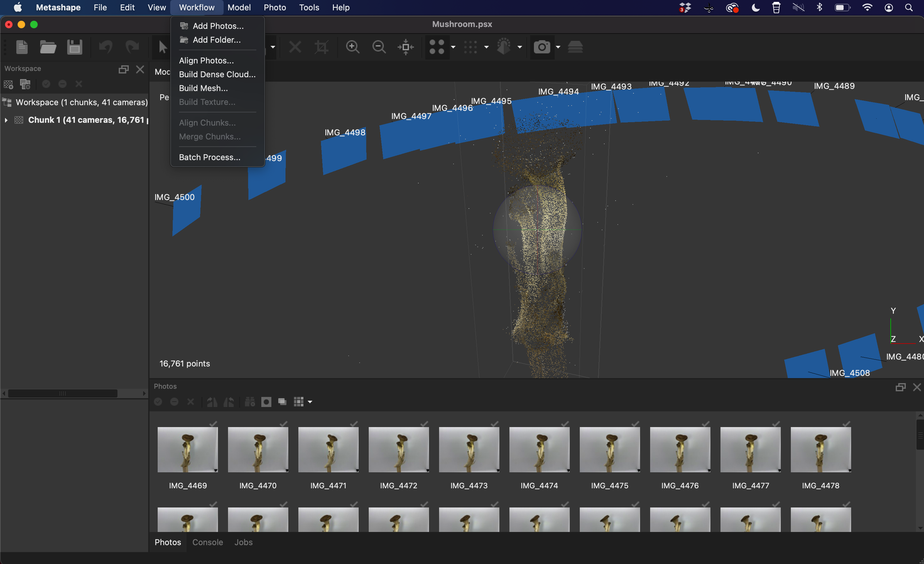Open the Model menu in menu bar
924x564 pixels.
pyautogui.click(x=239, y=8)
